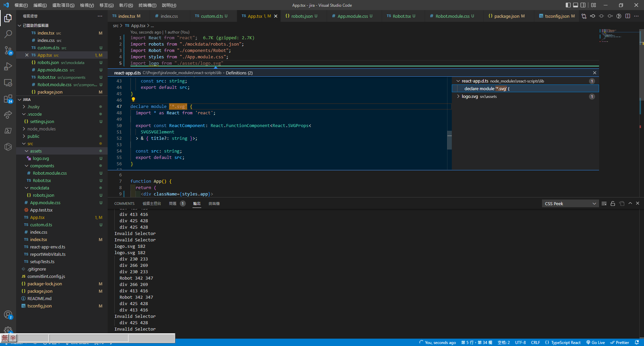Switch to the robots.json editor tab
This screenshot has height=346, width=644.
click(302, 16)
